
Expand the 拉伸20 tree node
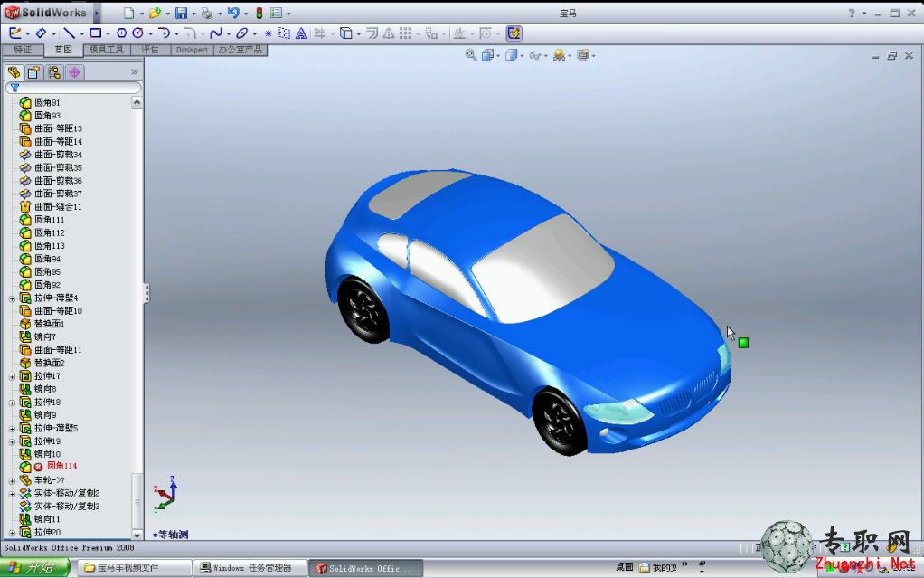point(12,533)
